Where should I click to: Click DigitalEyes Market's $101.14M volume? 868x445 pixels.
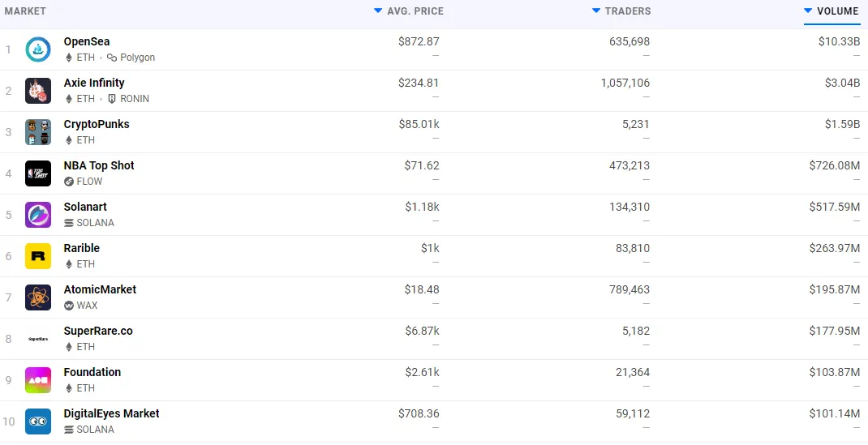pos(835,413)
